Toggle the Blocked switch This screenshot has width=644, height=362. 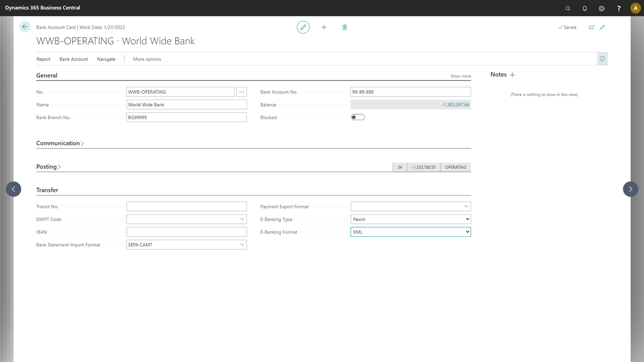[358, 117]
